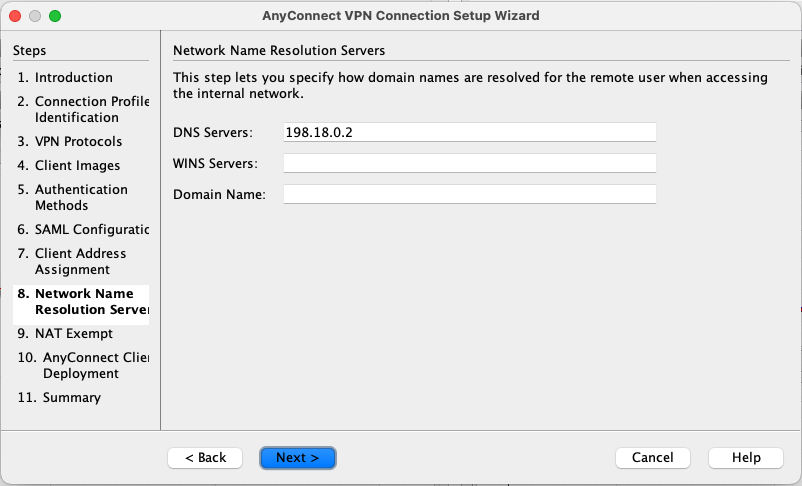The height and width of the screenshot is (486, 802).
Task: Select Client Address Assignment step
Action: (80, 261)
